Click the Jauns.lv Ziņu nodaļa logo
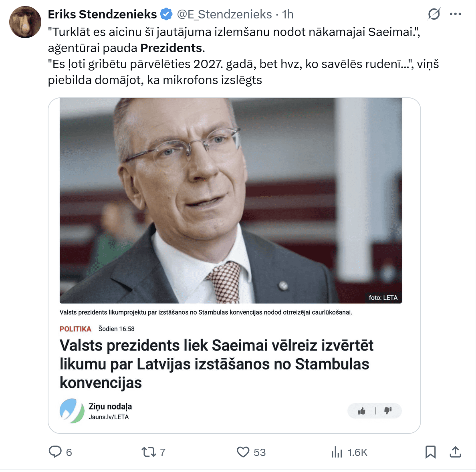This screenshot has height=472, width=476. tap(72, 411)
